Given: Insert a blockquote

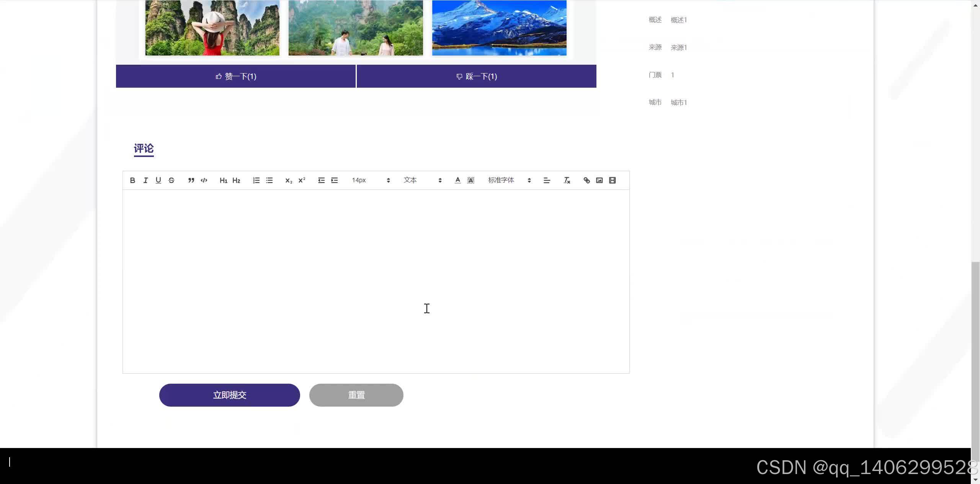Looking at the screenshot, I should (x=191, y=180).
